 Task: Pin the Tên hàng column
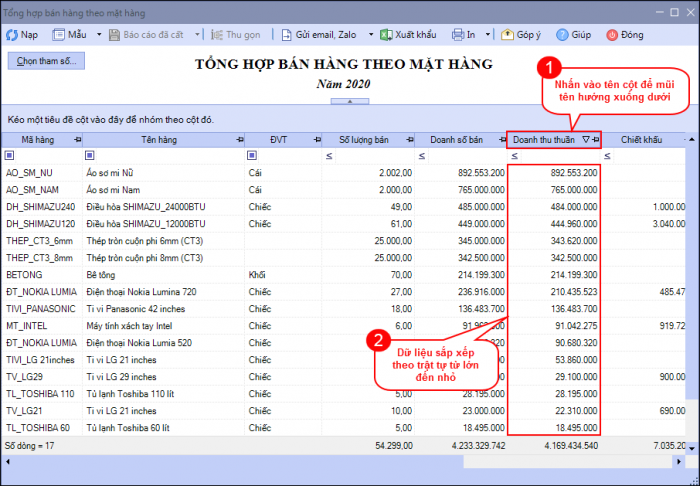pos(239,140)
